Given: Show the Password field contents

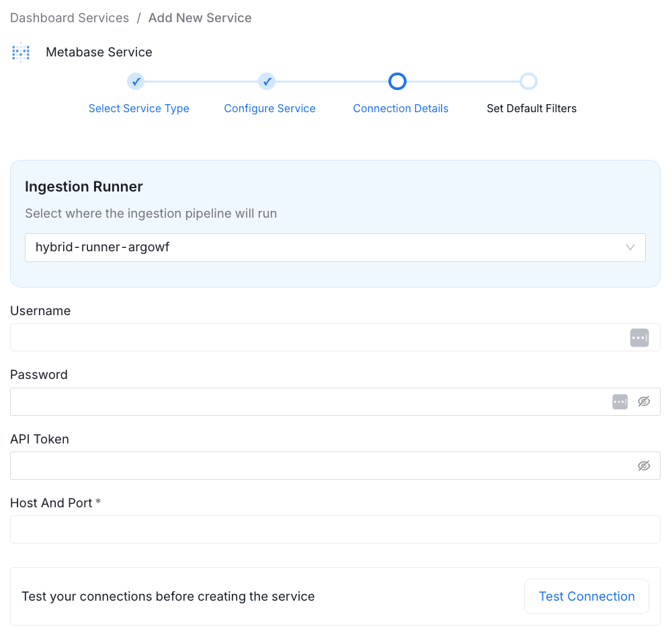Looking at the screenshot, I should (644, 402).
